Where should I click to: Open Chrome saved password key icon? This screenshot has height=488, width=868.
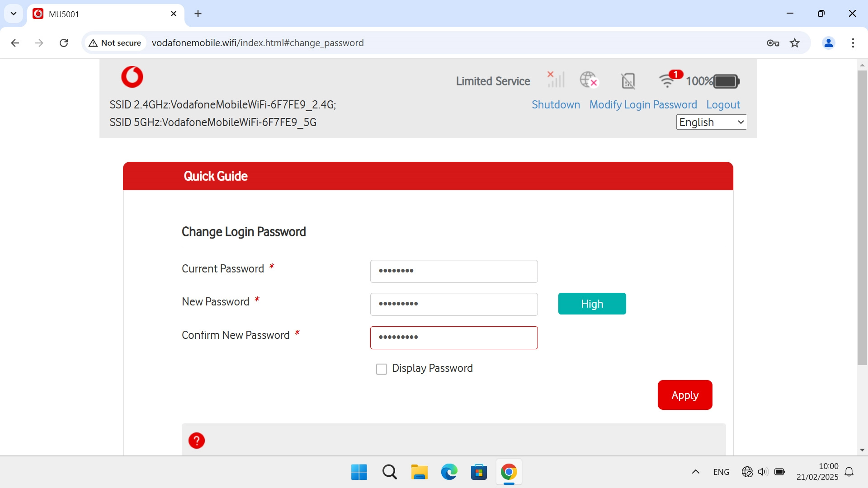(773, 43)
